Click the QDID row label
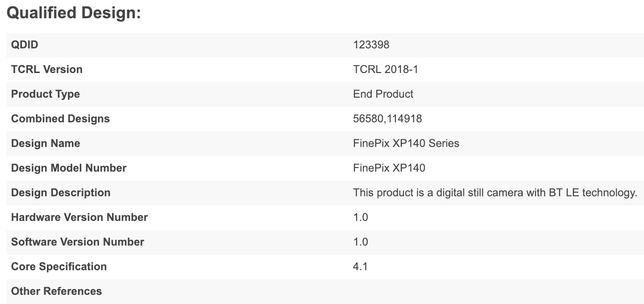The image size is (644, 304). 25,45
